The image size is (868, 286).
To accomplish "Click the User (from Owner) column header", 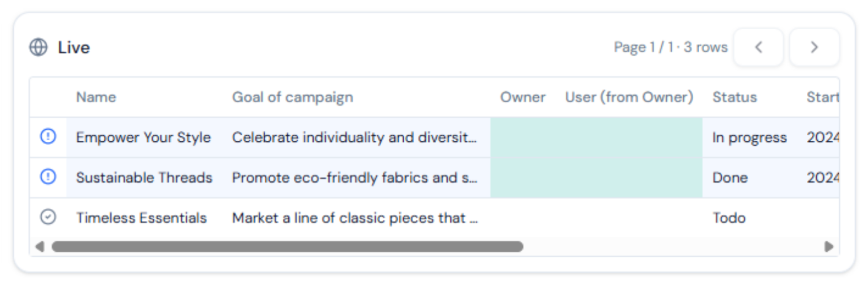I will pyautogui.click(x=629, y=97).
